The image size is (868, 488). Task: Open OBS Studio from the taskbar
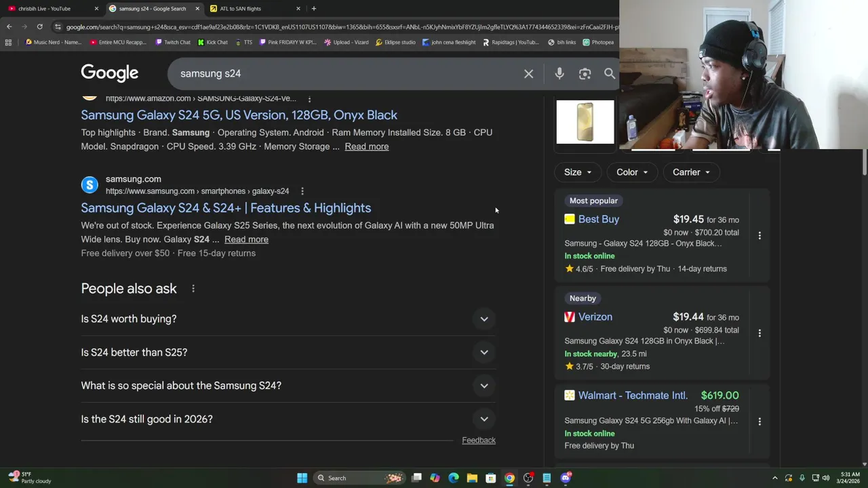[528, 478]
